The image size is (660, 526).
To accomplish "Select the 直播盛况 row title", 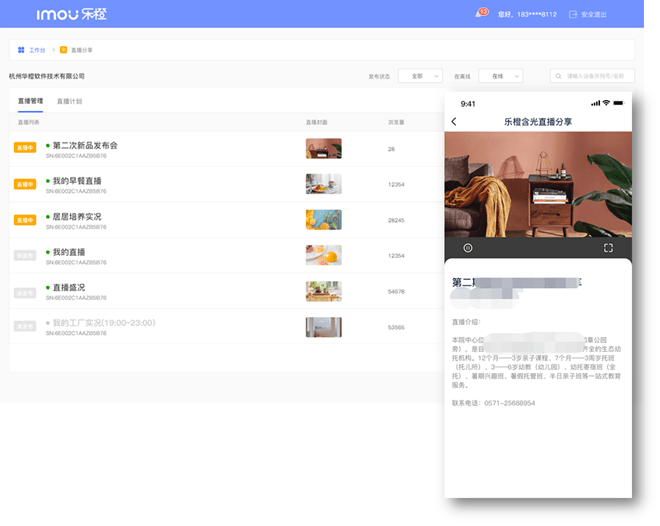I will tap(69, 287).
